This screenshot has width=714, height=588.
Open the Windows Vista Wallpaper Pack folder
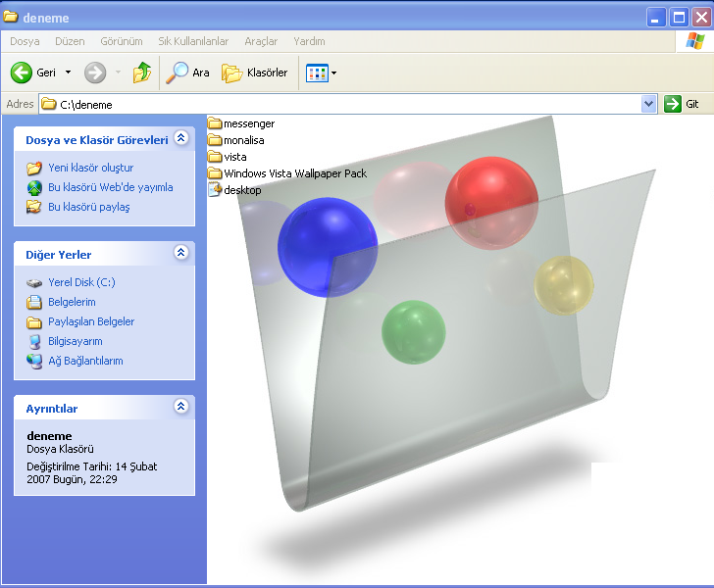(x=294, y=173)
